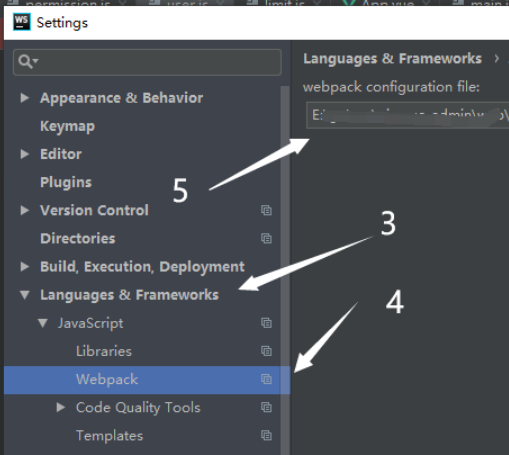Click project-level icon next to Templates
The height and width of the screenshot is (455, 509).
[266, 435]
